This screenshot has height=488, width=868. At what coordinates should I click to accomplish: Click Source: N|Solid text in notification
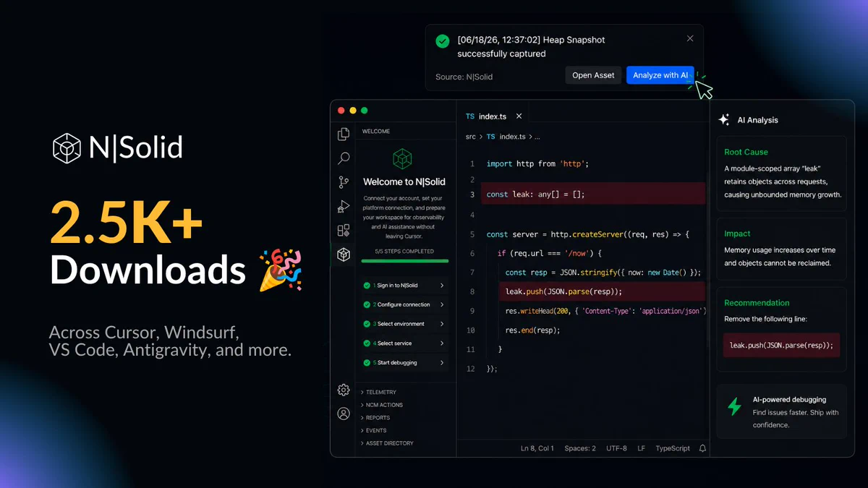point(464,77)
